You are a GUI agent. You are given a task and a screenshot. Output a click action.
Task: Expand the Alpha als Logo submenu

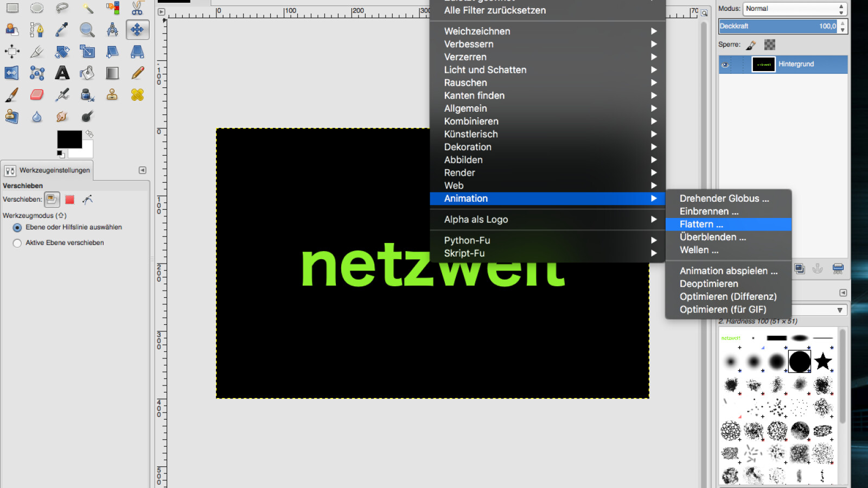click(x=547, y=220)
